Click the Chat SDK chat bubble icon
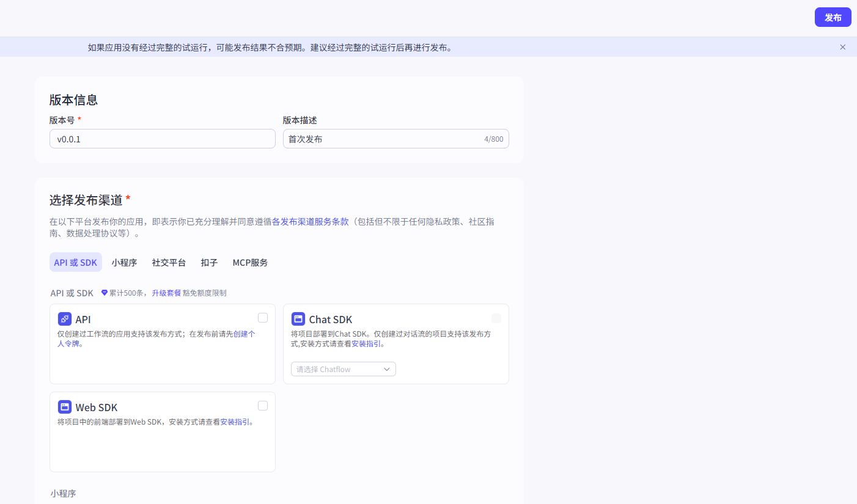857x504 pixels. coord(298,319)
